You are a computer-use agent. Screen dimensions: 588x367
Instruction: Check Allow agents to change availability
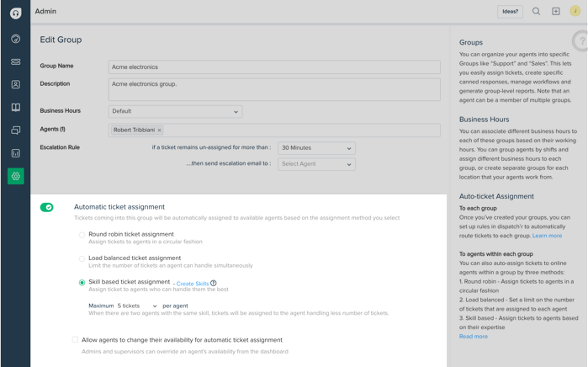75,340
